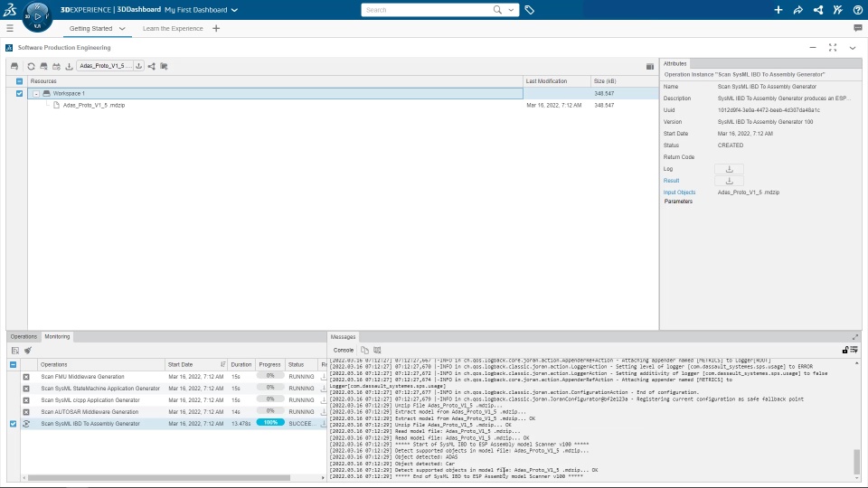Switch to the Getting Started tab
The image size is (868, 488).
coord(90,28)
